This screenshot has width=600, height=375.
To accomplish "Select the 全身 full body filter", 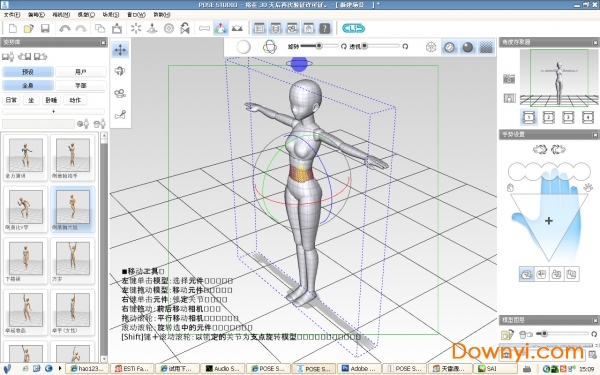I will pyautogui.click(x=28, y=85).
